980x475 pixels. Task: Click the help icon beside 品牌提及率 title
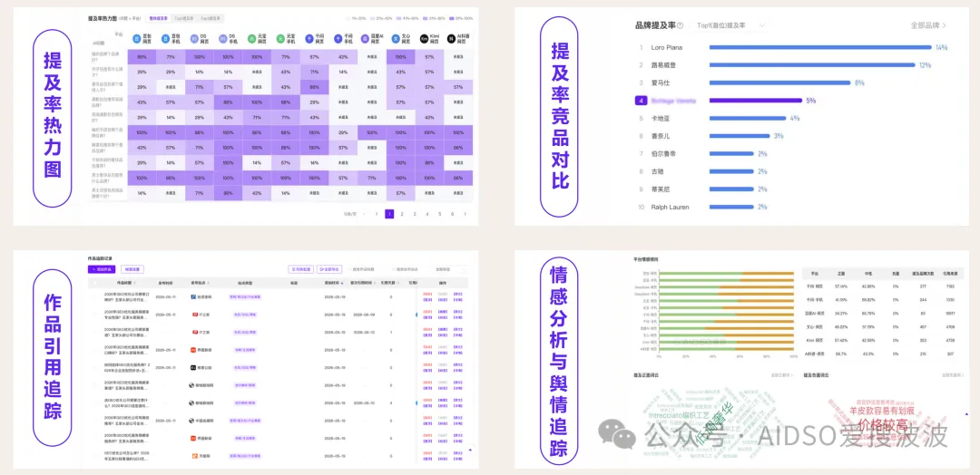pyautogui.click(x=680, y=25)
